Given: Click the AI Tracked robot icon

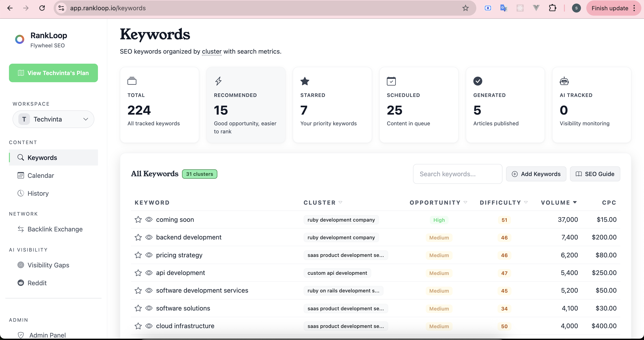Looking at the screenshot, I should (x=564, y=81).
